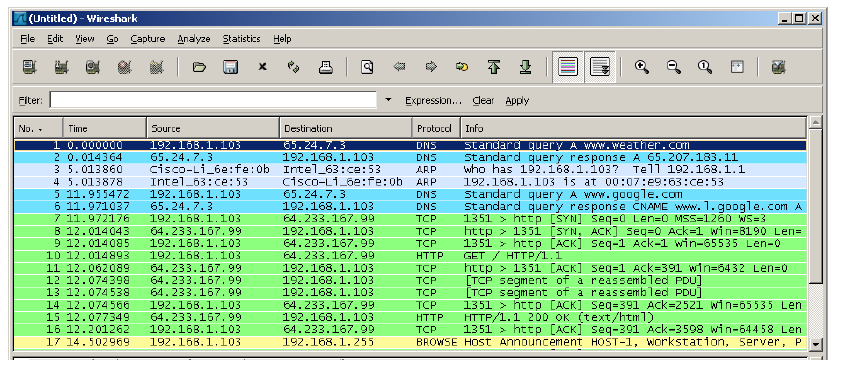Select packet 7 TCP SYN
844x366 pixels.
coord(410,219)
